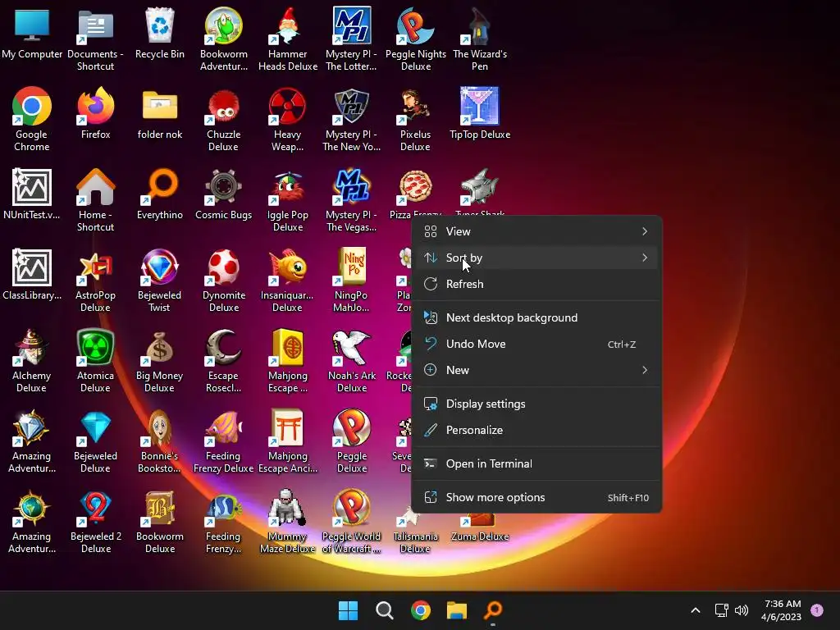The image size is (840, 630).
Task: Click the Chuzzle Deluxe icon
Action: tap(223, 119)
